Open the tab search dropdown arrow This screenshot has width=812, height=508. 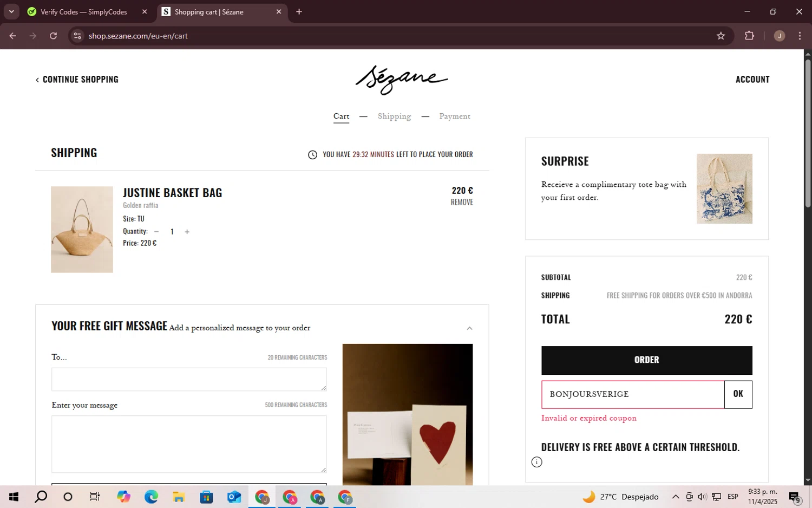coord(11,11)
